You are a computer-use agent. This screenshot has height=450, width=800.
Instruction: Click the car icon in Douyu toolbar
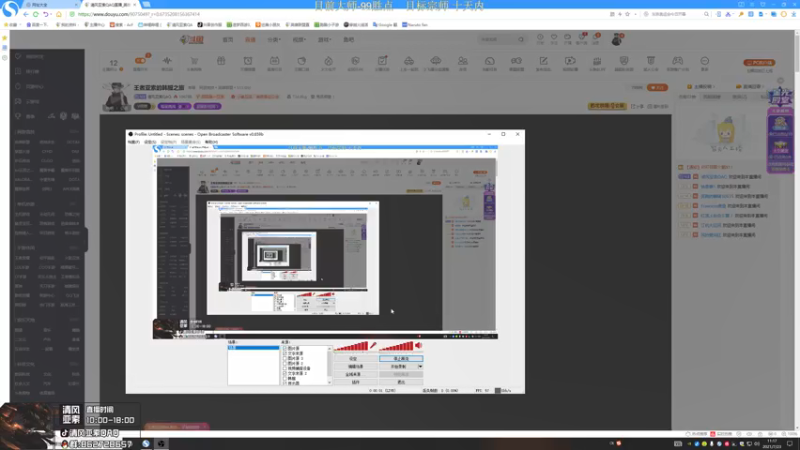pos(409,61)
